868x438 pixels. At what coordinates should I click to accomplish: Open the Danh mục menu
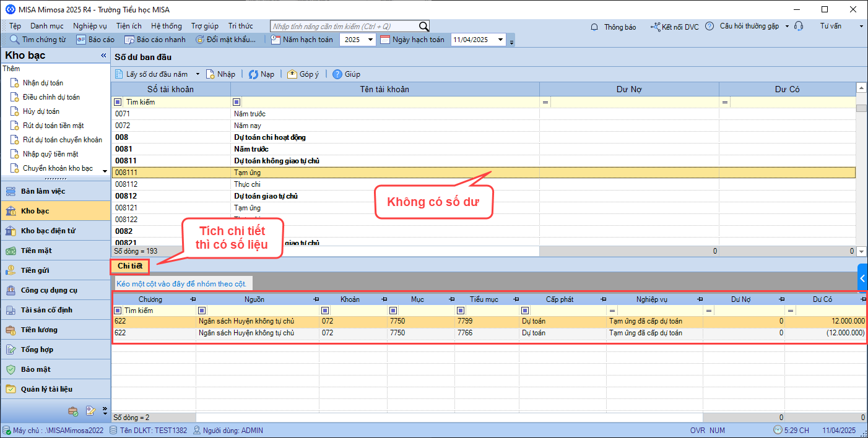47,26
